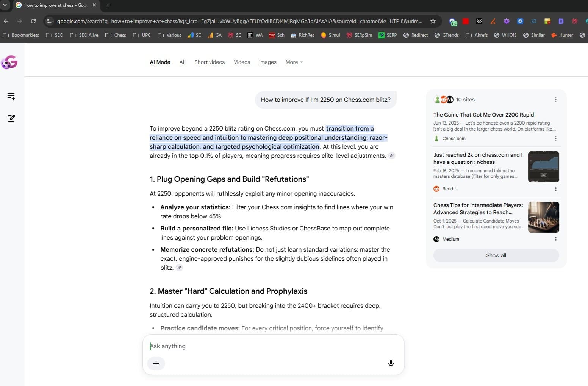Close the 'how to improve at chess' tab
The image size is (588, 386).
(x=94, y=5)
